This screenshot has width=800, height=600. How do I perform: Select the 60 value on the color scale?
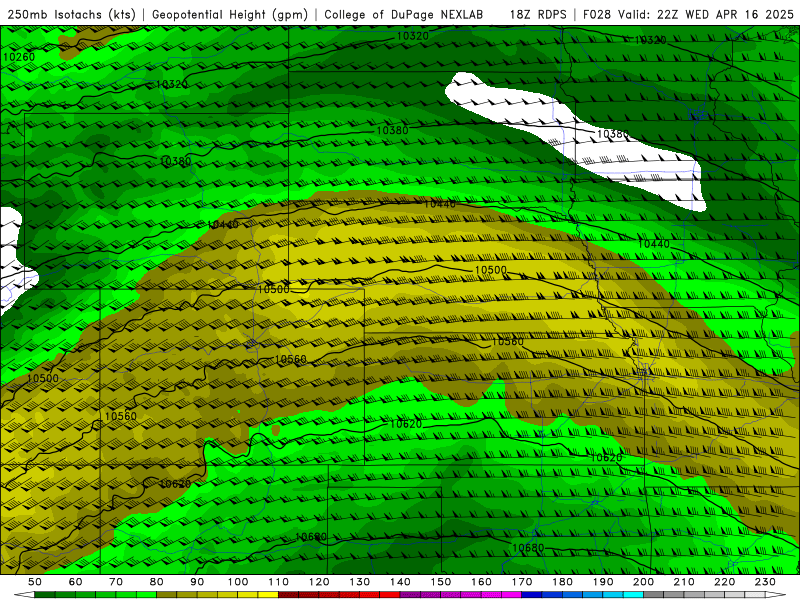click(75, 582)
